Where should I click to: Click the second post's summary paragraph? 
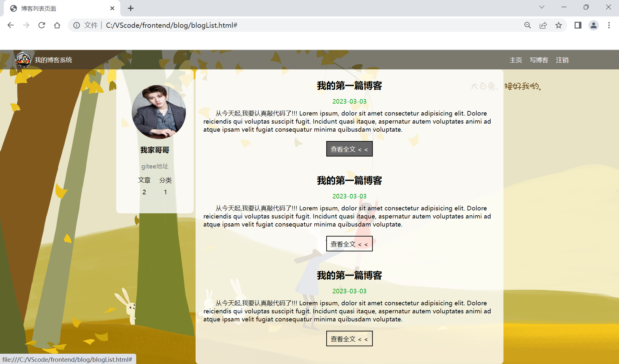347,216
